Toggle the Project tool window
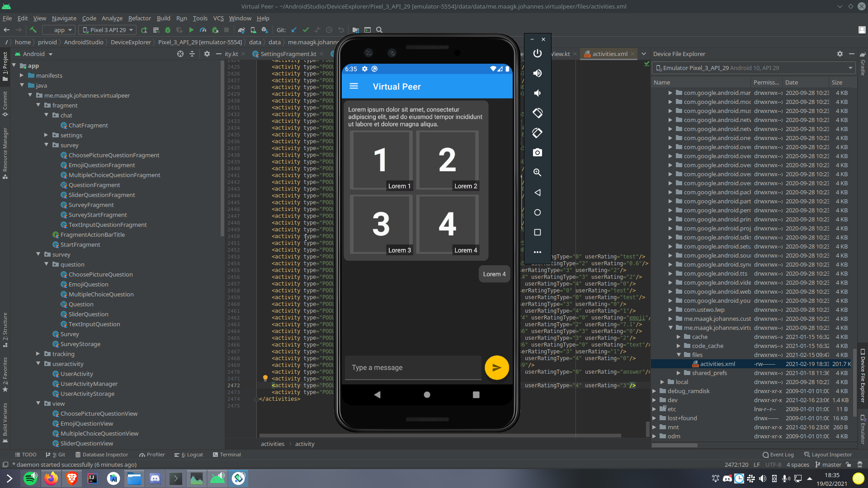The height and width of the screenshot is (488, 868). coord(5,66)
